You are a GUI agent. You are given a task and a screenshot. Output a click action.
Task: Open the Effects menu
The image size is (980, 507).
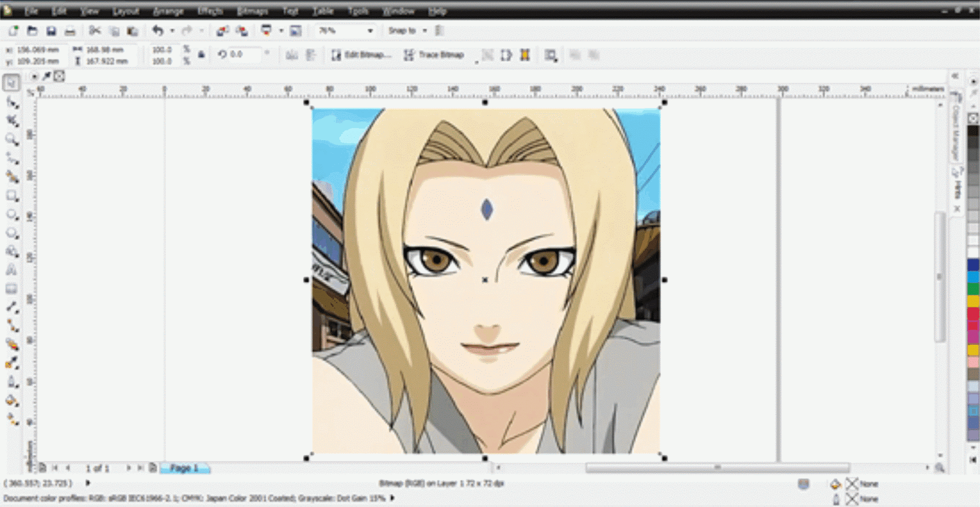210,11
